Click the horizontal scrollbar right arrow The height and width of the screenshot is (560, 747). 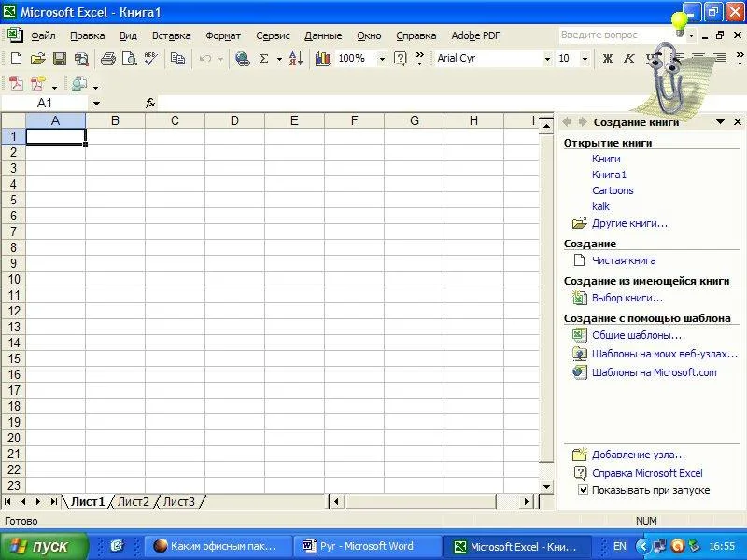click(x=526, y=501)
